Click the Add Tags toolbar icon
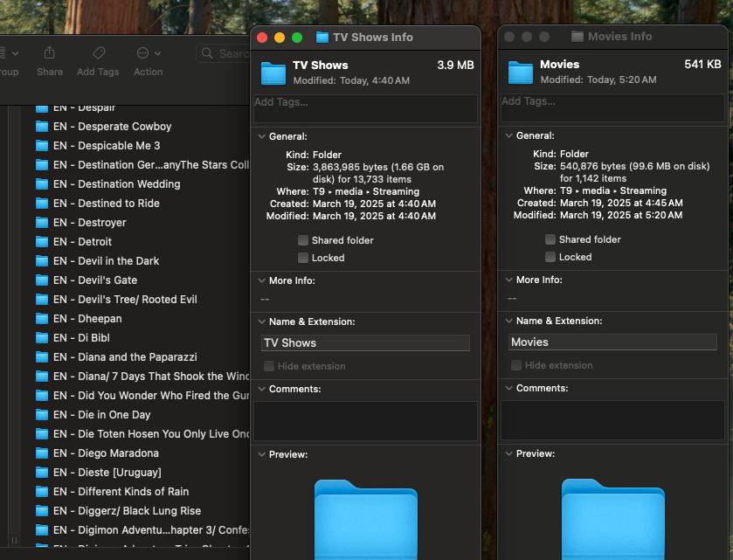The image size is (733, 560). point(98,53)
